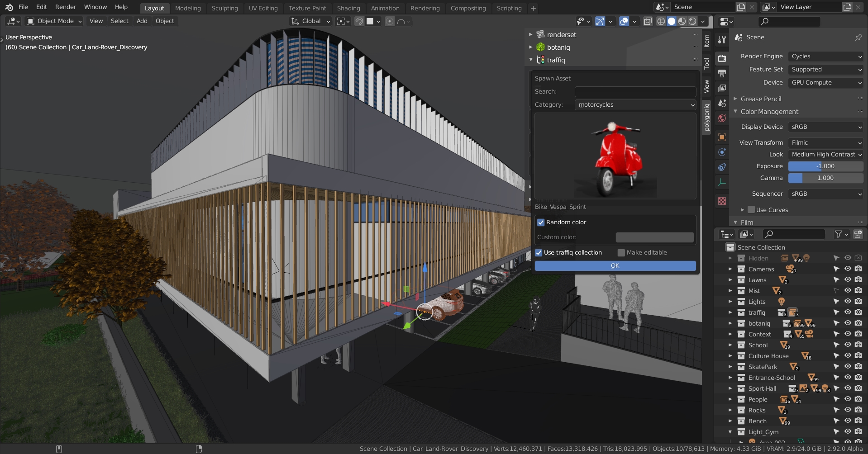Open Category dropdown showing motorcycles
This screenshot has width=868, height=454.
pyautogui.click(x=635, y=104)
